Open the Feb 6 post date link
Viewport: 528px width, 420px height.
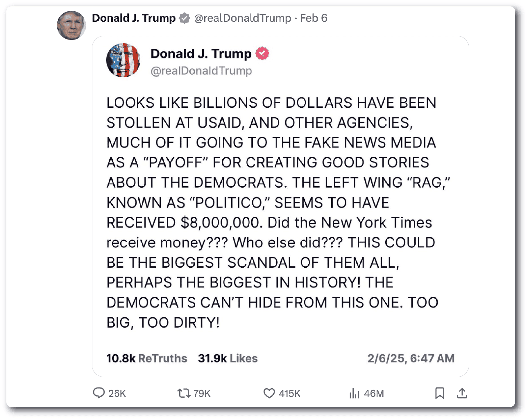(314, 18)
